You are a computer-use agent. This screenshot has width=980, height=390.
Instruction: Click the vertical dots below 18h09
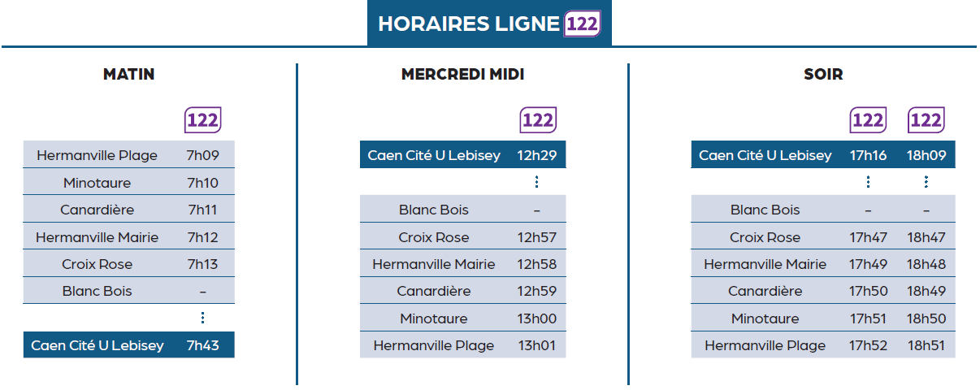tap(926, 182)
